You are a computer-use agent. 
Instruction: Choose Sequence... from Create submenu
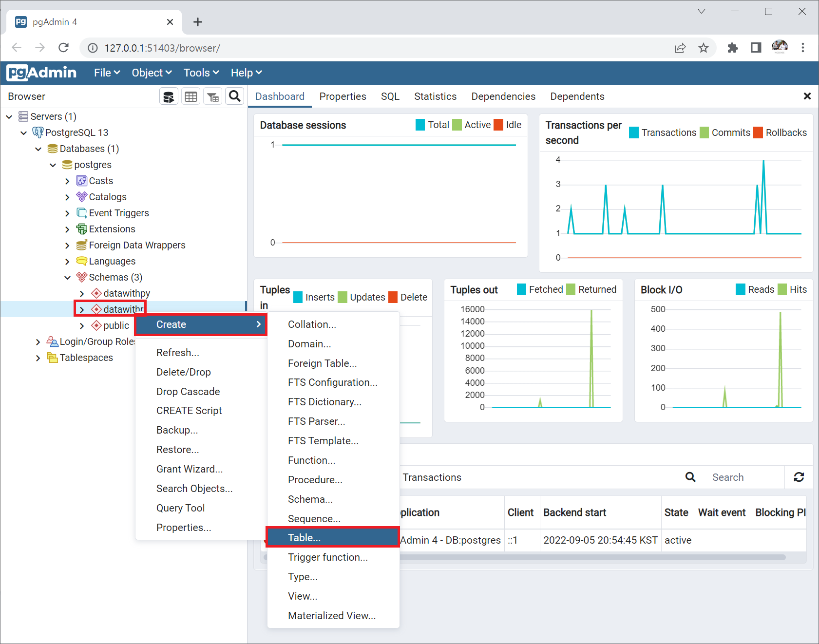coord(333,518)
